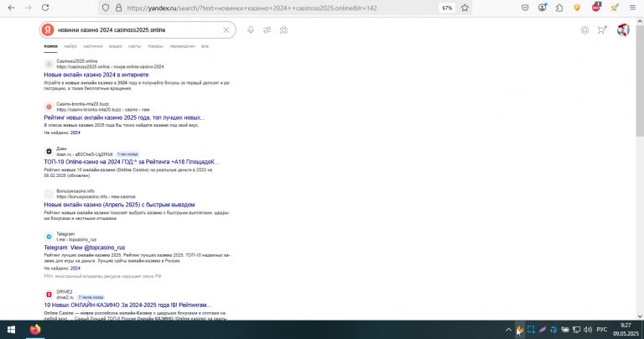Switch to the переводчик tab
The image size is (644, 339).
click(182, 46)
